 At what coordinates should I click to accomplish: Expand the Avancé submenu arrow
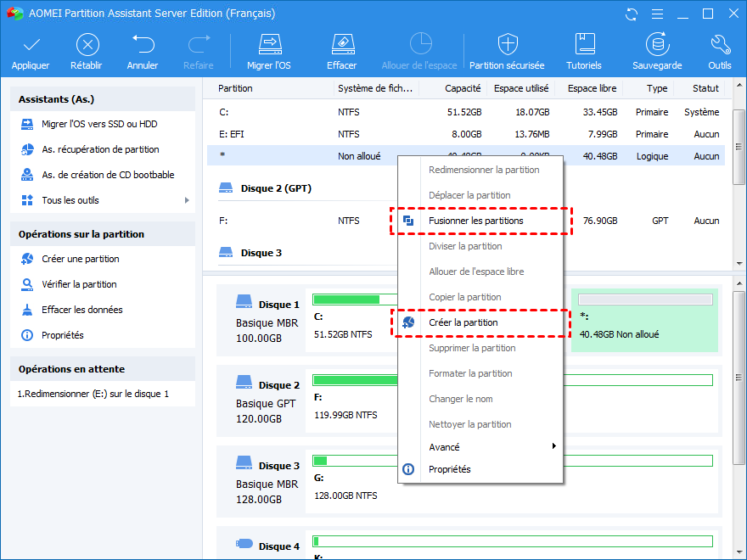(x=553, y=446)
